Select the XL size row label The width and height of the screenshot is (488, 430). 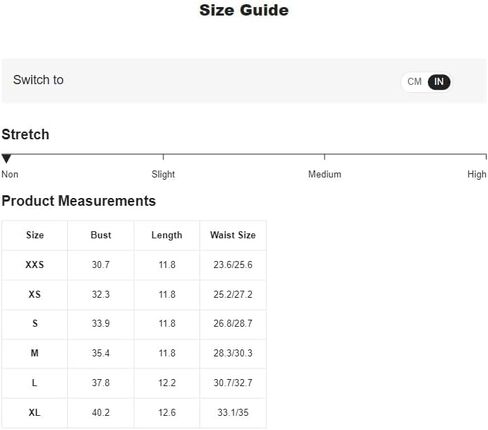tap(35, 413)
